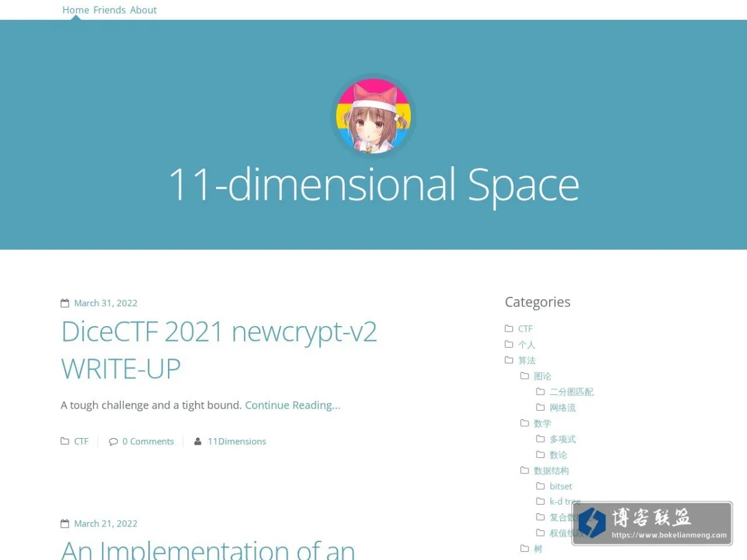Open the An Implementation of an post title
The height and width of the screenshot is (560, 747).
(x=208, y=549)
